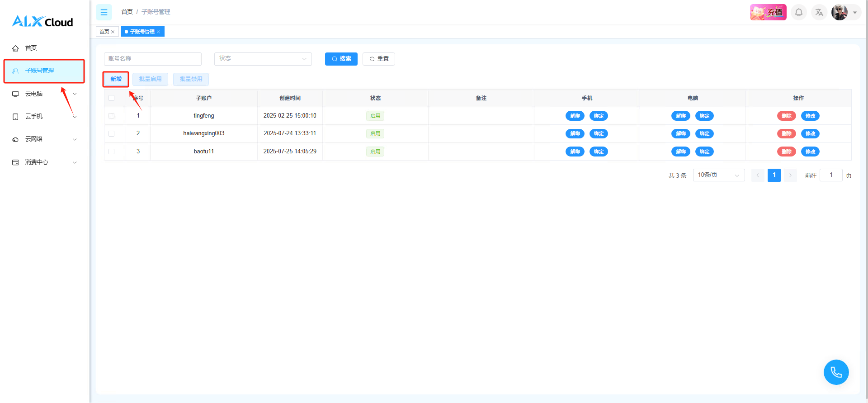The image size is (868, 403).
Task: Close the 子账号管理 tab with its x icon
Action: pos(159,32)
